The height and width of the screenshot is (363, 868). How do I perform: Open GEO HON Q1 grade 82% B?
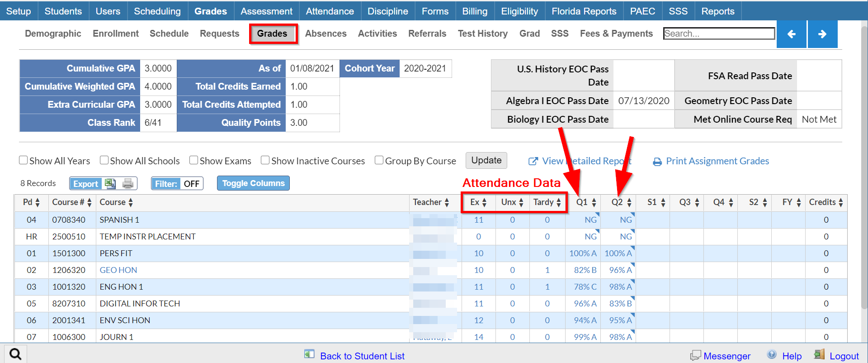[585, 270]
